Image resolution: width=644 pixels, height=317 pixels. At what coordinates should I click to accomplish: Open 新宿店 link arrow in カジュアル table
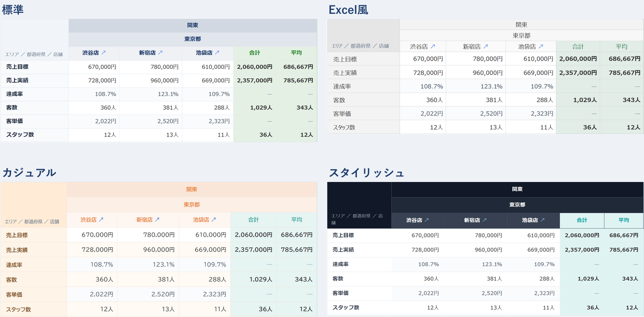157,220
